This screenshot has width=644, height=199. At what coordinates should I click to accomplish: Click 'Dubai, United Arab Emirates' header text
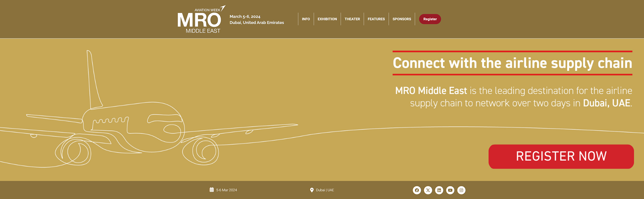(257, 22)
